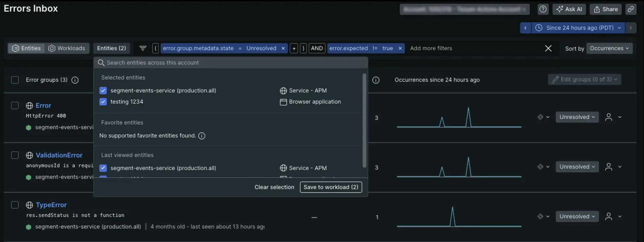The width and height of the screenshot is (644, 242).
Task: Click the filter lines icon
Action: (x=143, y=48)
